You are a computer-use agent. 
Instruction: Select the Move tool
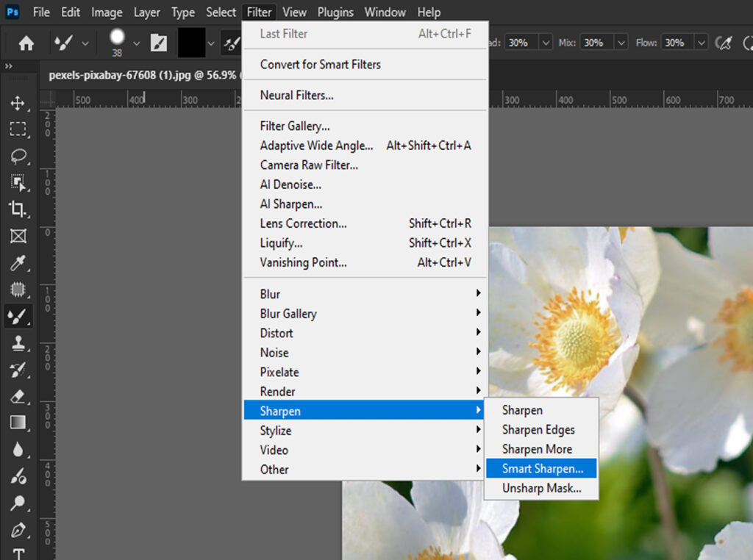point(18,104)
